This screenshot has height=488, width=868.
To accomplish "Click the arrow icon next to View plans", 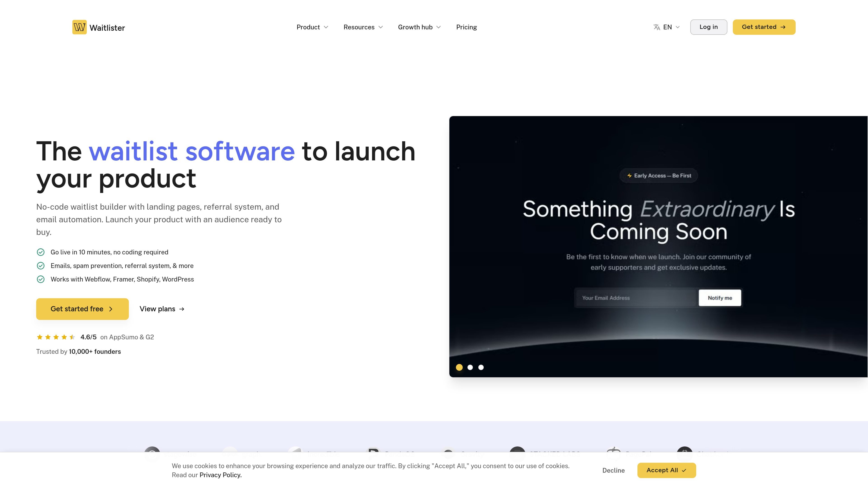I will tap(182, 309).
